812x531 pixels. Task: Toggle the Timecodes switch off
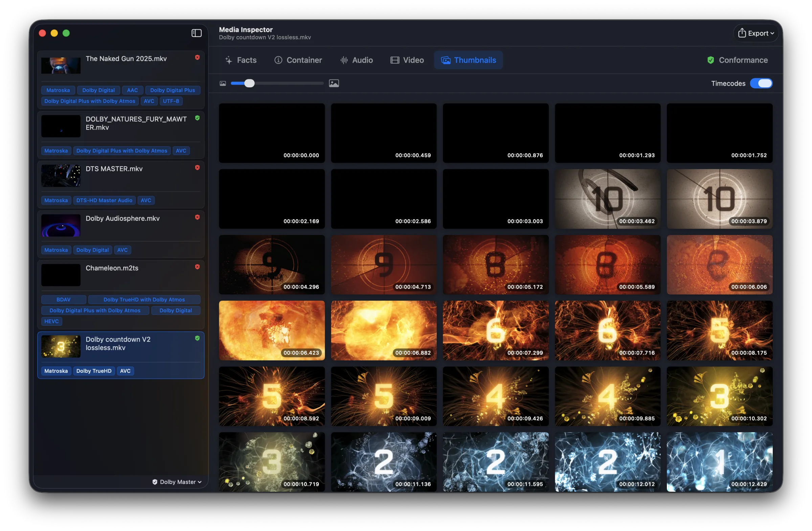click(761, 83)
